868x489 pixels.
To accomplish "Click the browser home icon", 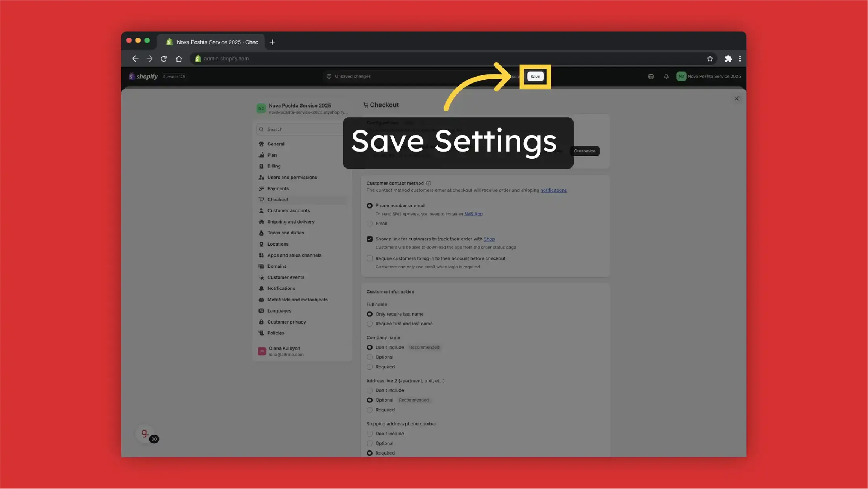I will pos(179,59).
